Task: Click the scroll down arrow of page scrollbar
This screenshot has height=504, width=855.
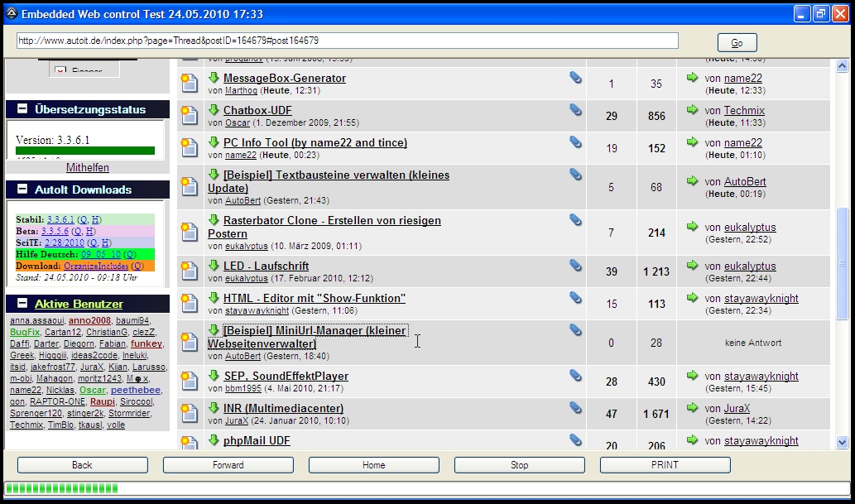Action: 842,443
